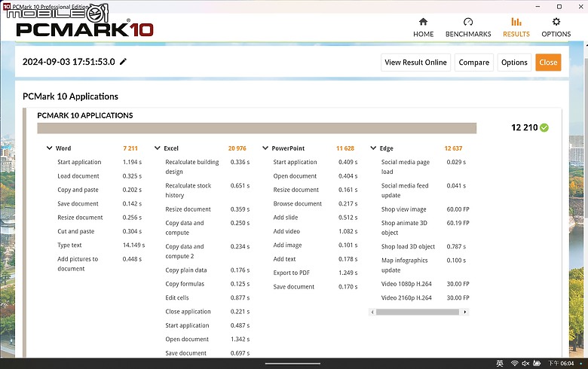Select Recalculate building design row

pyautogui.click(x=207, y=166)
